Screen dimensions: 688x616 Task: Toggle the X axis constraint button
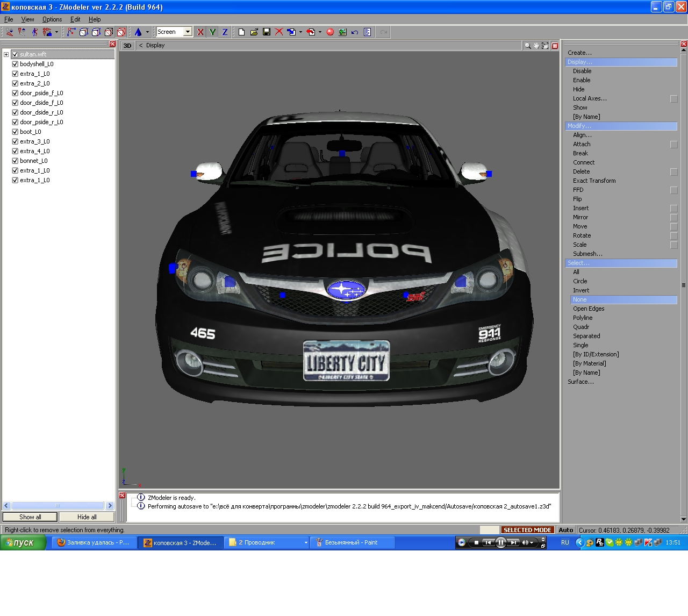[x=200, y=32]
